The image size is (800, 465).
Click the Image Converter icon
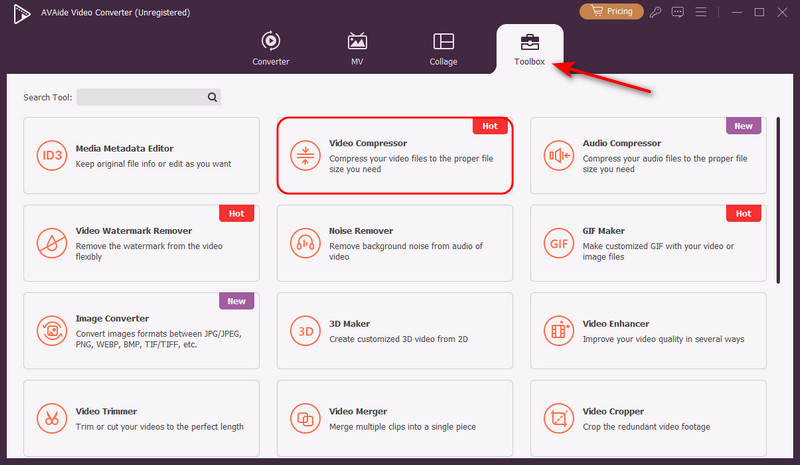[52, 331]
